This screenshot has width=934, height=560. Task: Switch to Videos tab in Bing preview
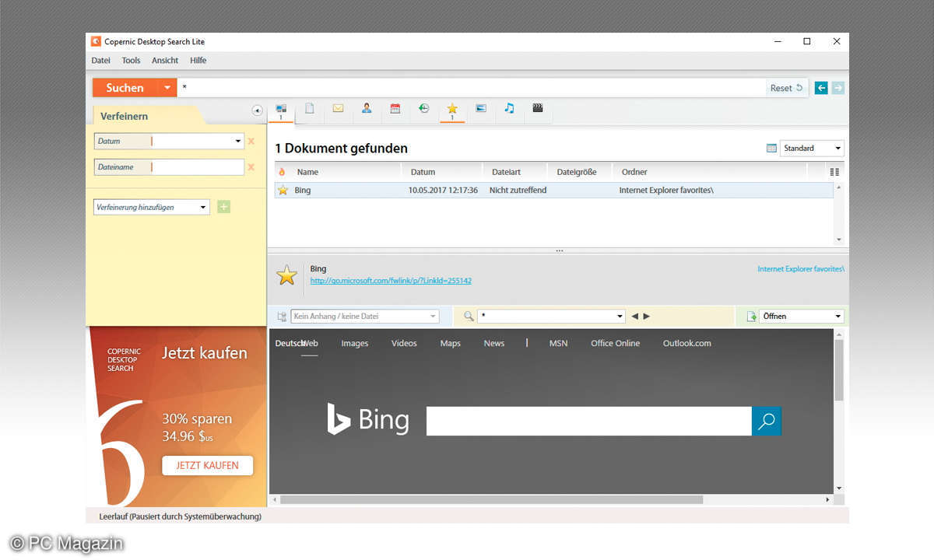[x=404, y=343]
